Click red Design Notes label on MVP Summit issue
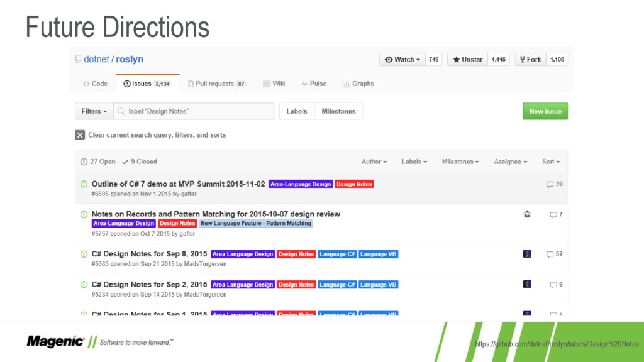This screenshot has width=644, height=362. pyautogui.click(x=354, y=184)
